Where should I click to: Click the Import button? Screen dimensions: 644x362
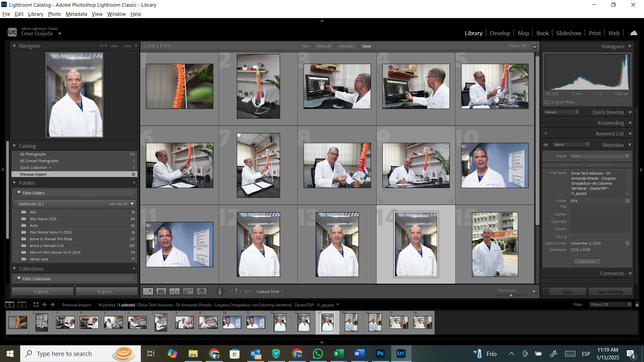[x=42, y=292]
